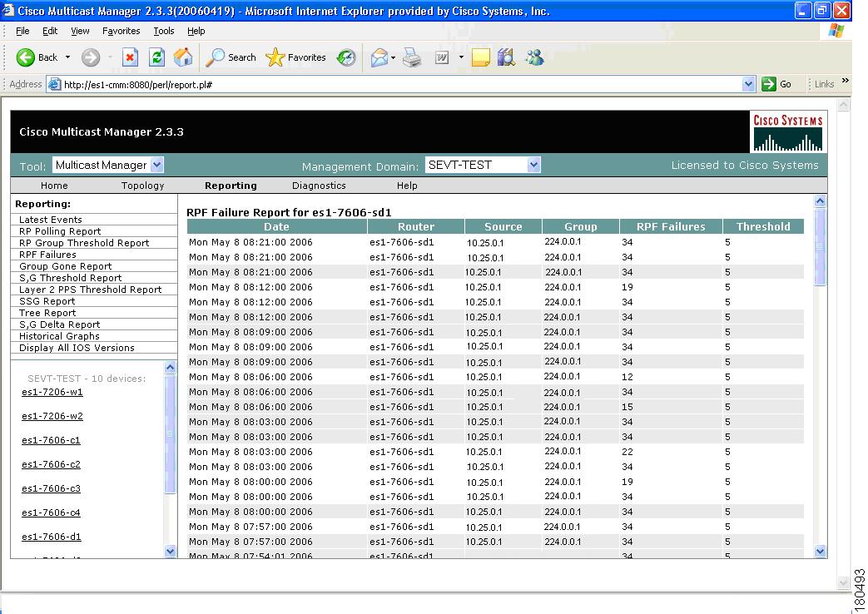The height and width of the screenshot is (614, 868).
Task: Open the SSG Report
Action: tap(47, 301)
